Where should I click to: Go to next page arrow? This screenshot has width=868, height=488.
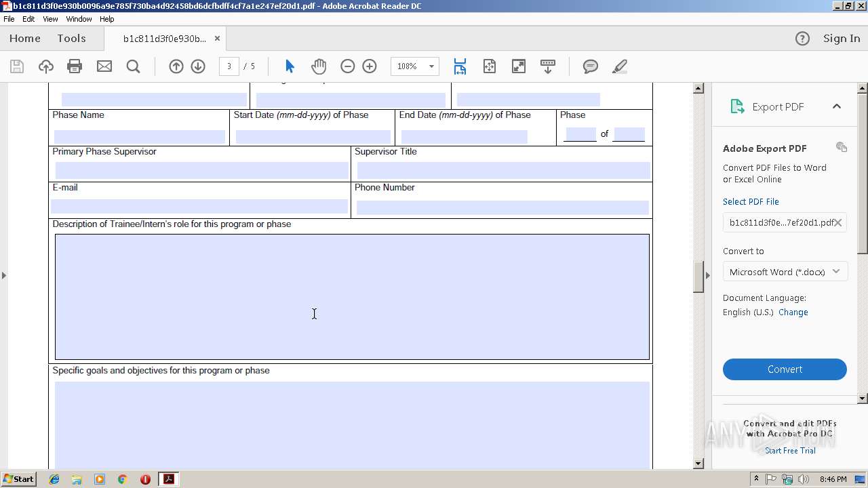(198, 66)
